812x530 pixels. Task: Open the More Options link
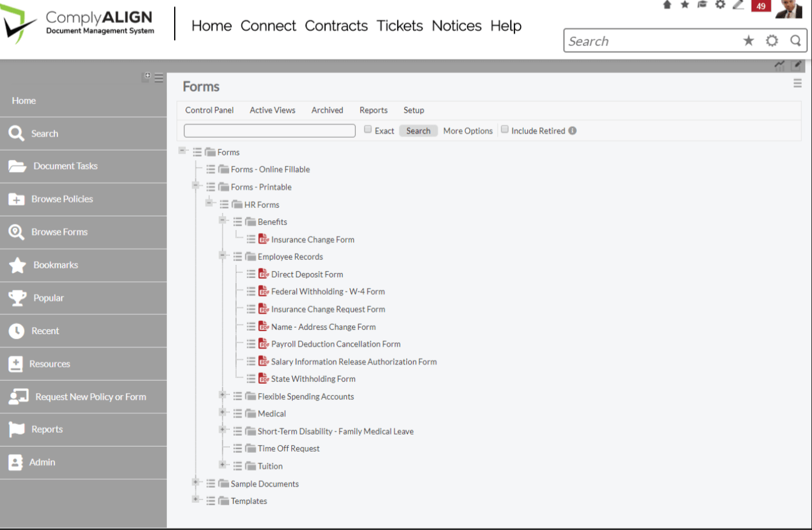[x=467, y=131]
